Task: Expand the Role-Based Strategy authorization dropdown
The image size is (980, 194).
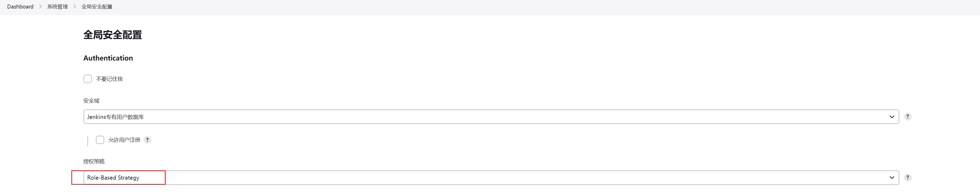Action: [x=491, y=178]
